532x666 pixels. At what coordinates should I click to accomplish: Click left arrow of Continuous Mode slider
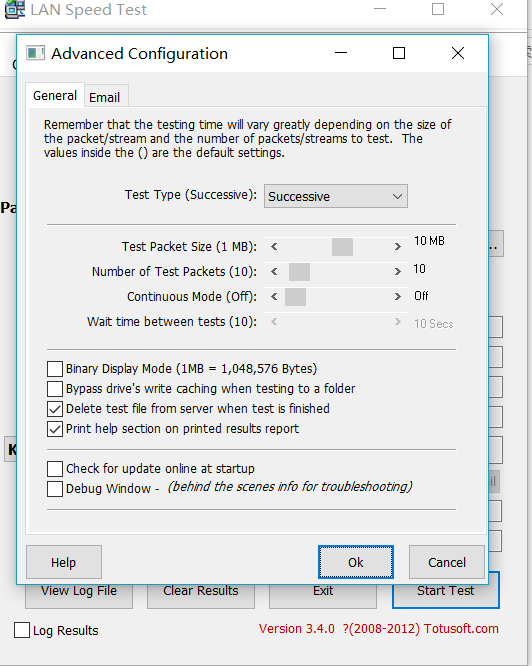(x=274, y=296)
